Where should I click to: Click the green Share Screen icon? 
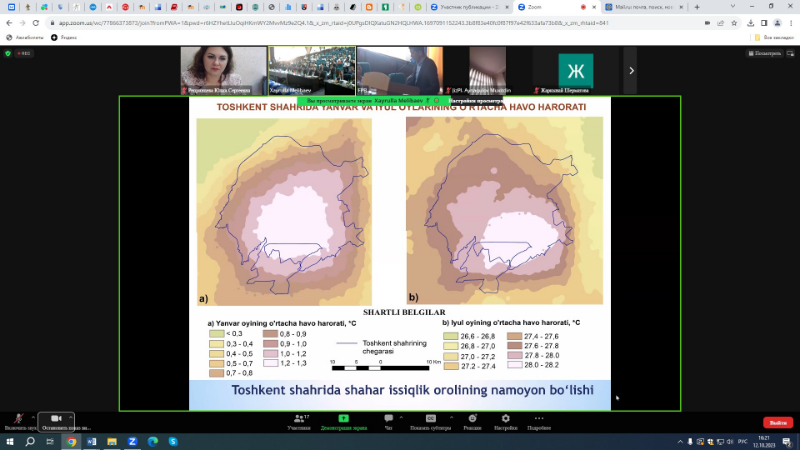[342, 419]
